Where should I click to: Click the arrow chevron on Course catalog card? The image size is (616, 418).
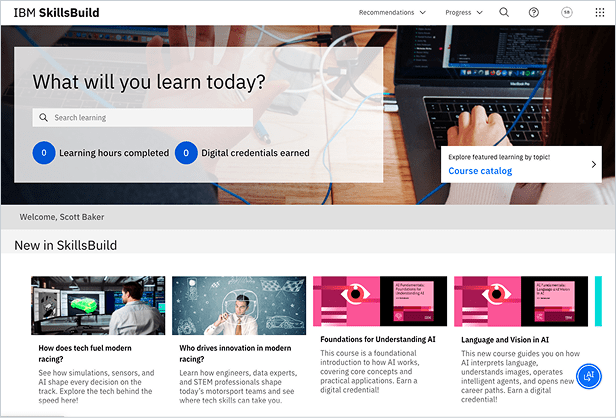tap(593, 164)
